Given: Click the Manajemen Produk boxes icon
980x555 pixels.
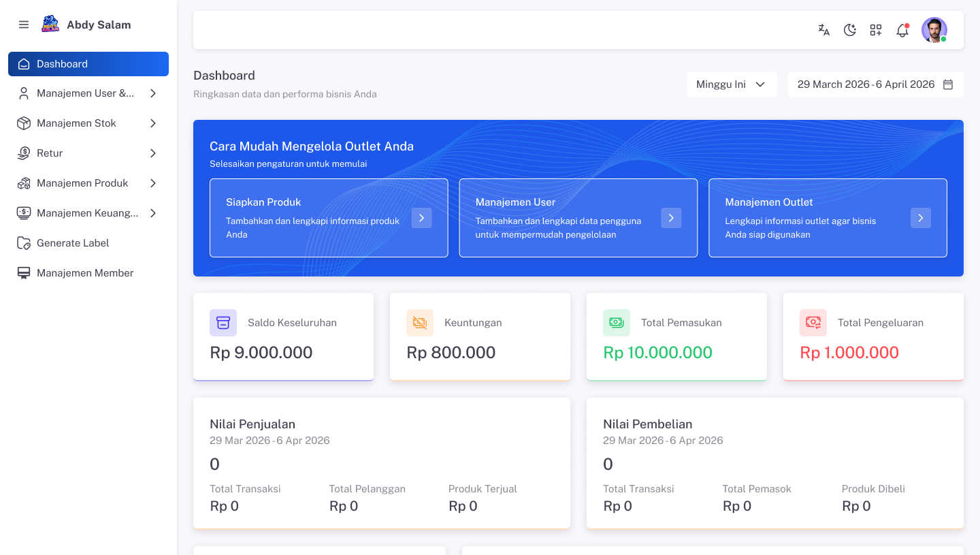Looking at the screenshot, I should point(24,183).
